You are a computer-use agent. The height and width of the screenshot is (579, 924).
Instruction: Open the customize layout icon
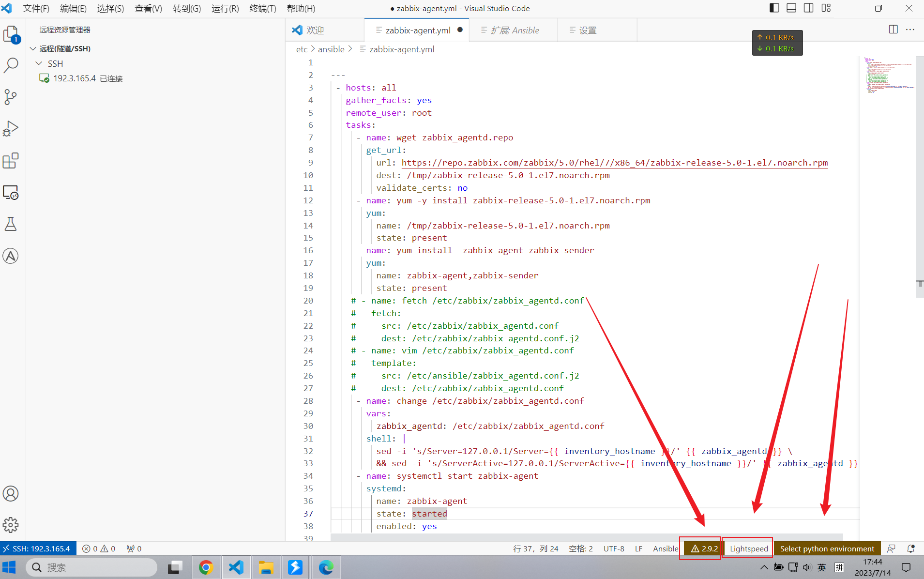click(826, 8)
